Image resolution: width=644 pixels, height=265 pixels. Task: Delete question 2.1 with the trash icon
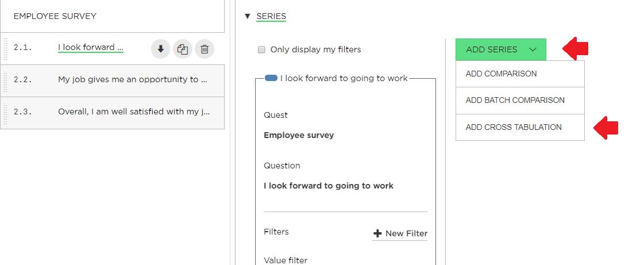pyautogui.click(x=205, y=49)
